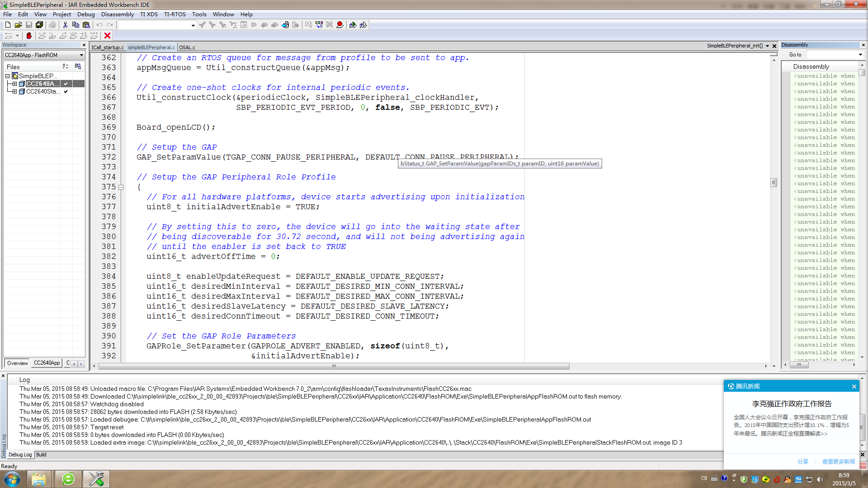Toggle the CC2640Stack project build checkmark
868x488 pixels.
pyautogui.click(x=66, y=91)
